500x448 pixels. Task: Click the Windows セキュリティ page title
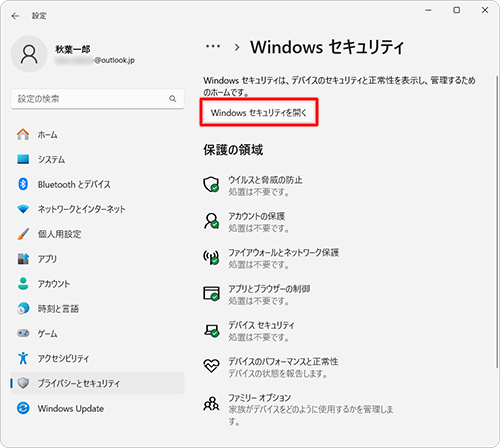click(x=327, y=47)
